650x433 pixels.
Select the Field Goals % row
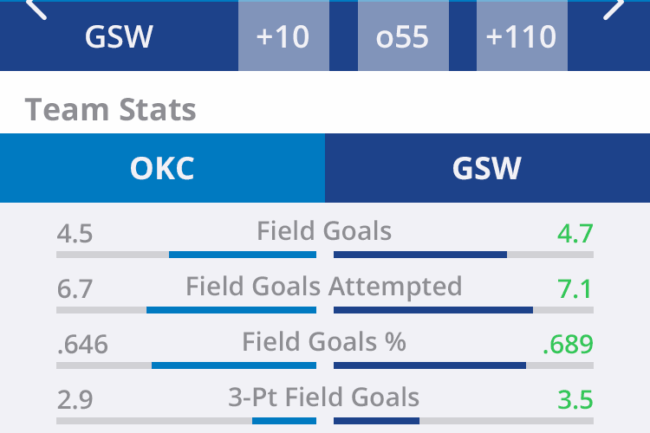[x=324, y=343]
